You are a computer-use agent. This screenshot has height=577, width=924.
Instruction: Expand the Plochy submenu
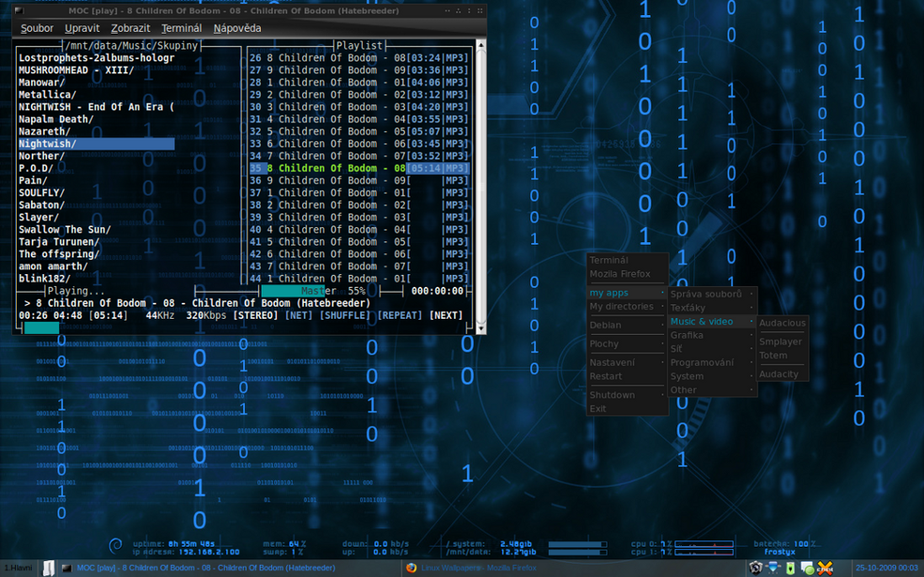pos(627,344)
